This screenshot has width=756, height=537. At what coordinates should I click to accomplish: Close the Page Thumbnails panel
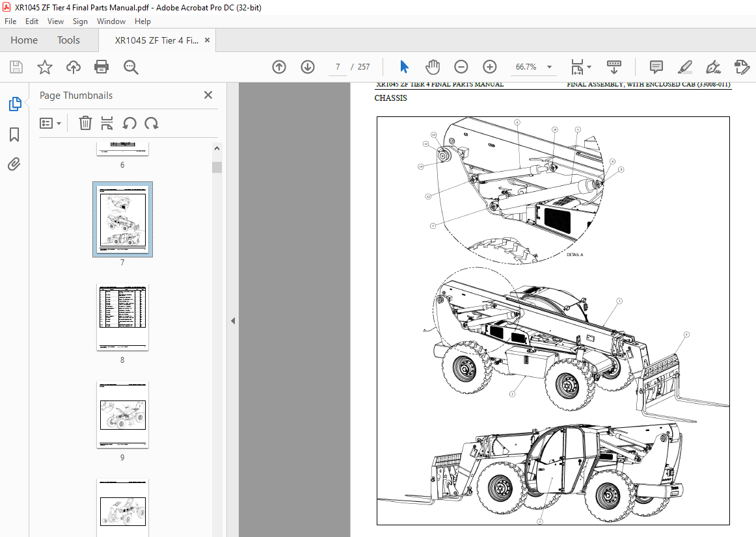point(208,95)
